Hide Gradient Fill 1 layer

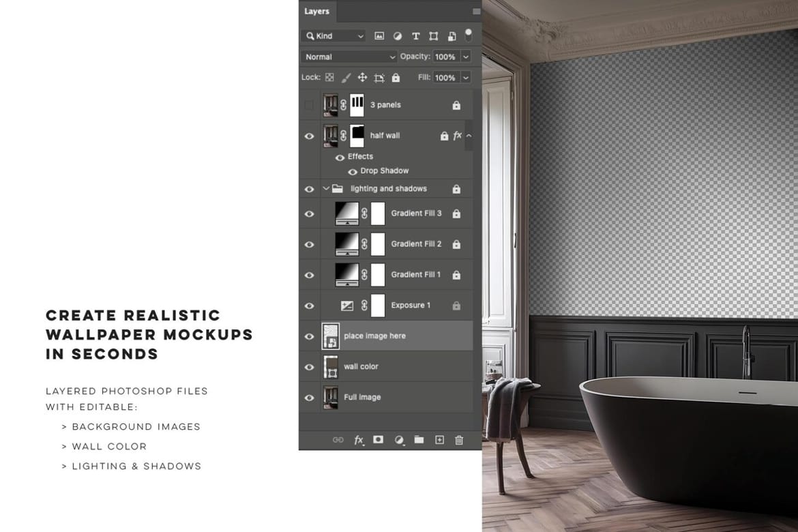pyautogui.click(x=309, y=275)
